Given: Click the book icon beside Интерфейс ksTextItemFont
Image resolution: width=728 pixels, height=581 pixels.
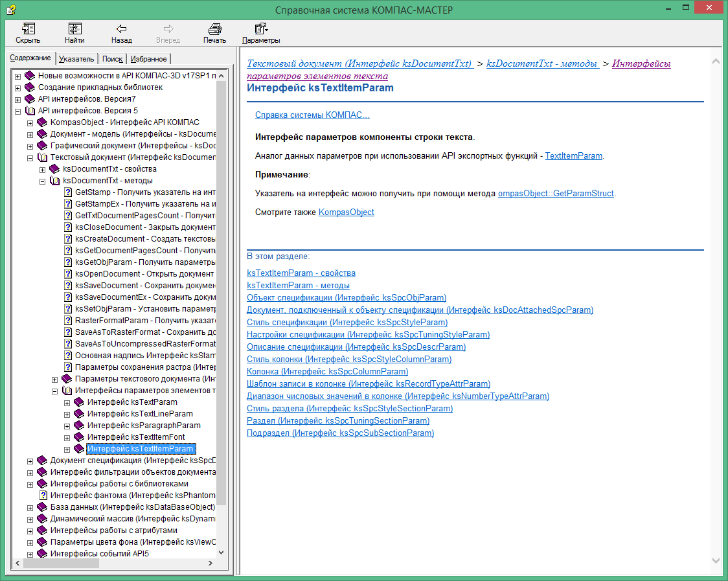Looking at the screenshot, I should pyautogui.click(x=79, y=437).
